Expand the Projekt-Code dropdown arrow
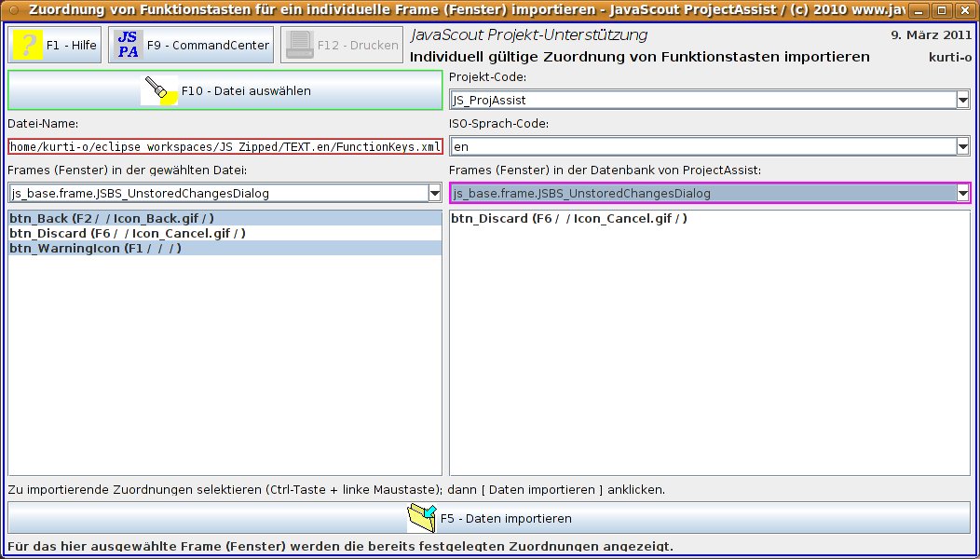 pos(962,100)
